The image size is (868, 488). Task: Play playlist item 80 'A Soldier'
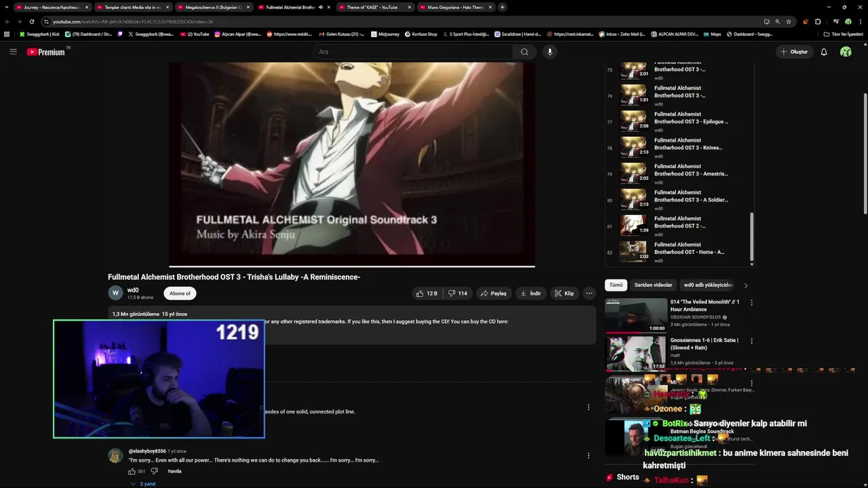point(679,200)
